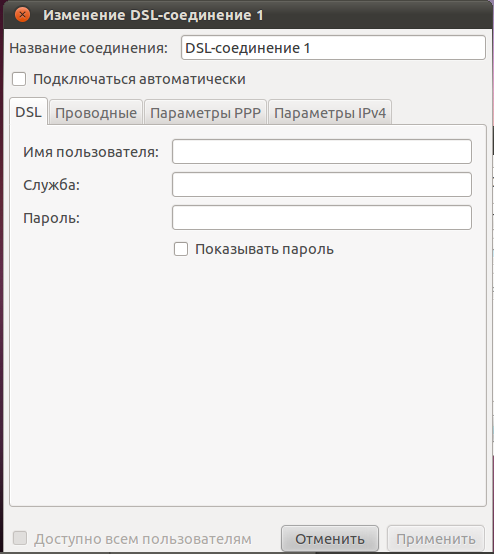Click the connection name field 'DSL-соединение 1'
The width and height of the screenshot is (494, 554).
coord(333,48)
